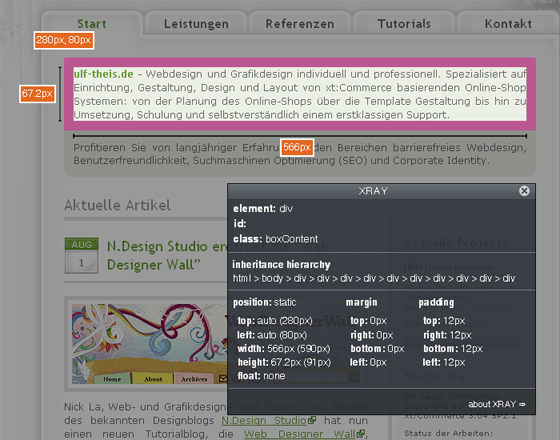Open the Tutorials tab
560x440 pixels.
point(404,24)
